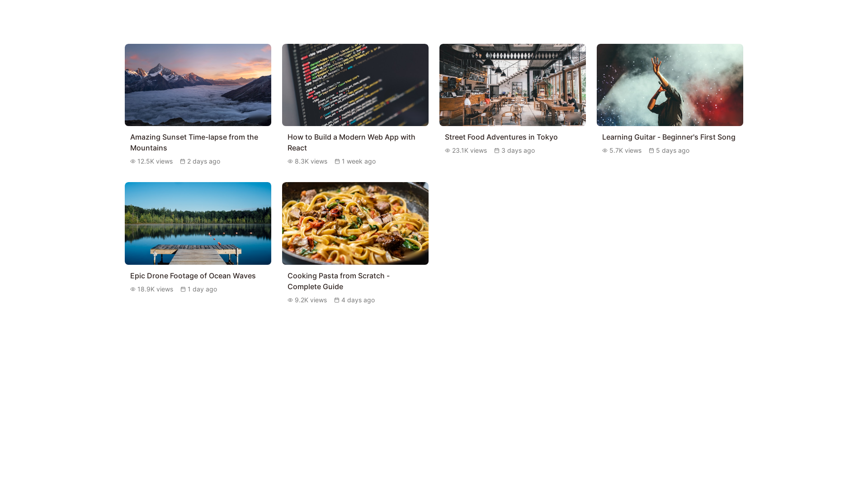Click the 9.2K views text
Viewport: 868px width, 488px height.
[x=311, y=300]
